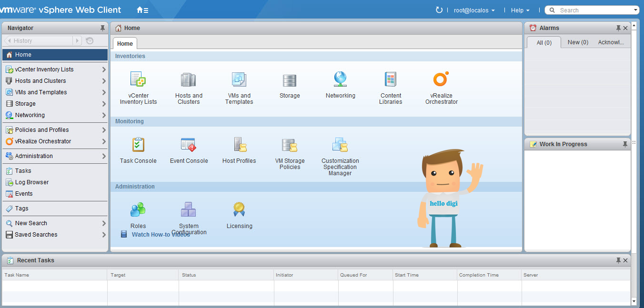Viewport: 644px width, 308px height.
Task: Switch to the Acknowledged alarms tab
Action: pyautogui.click(x=611, y=42)
